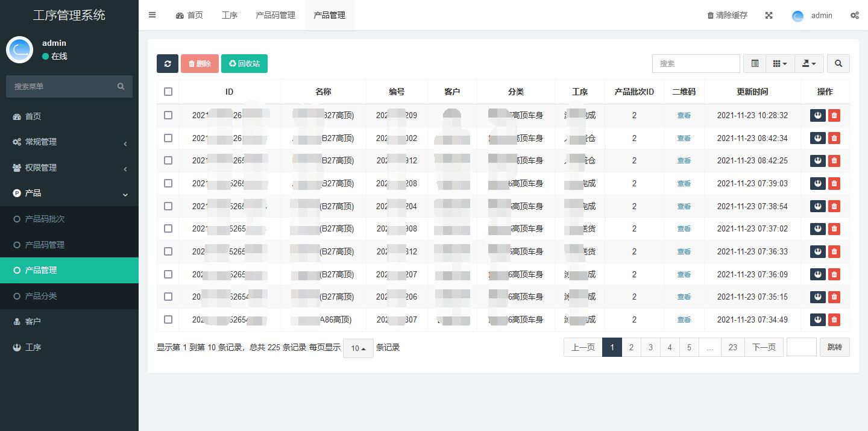
Task: Click the search magnifier button in toolbar
Action: 838,63
